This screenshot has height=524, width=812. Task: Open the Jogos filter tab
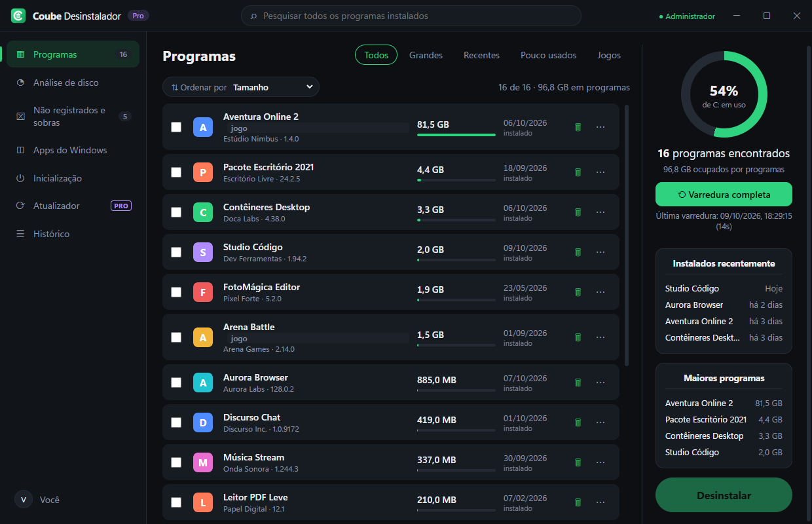609,55
